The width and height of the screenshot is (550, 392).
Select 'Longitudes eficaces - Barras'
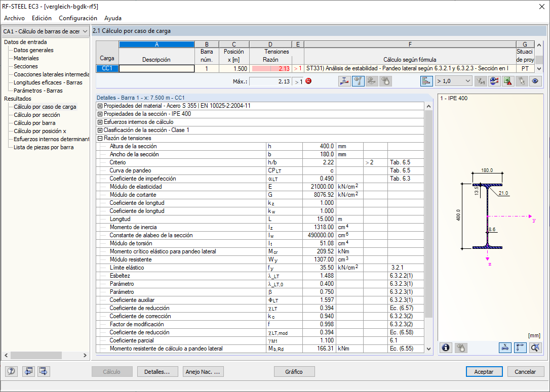48,82
